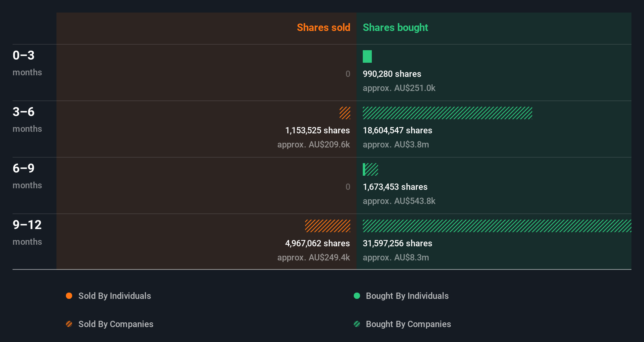This screenshot has width=644, height=342.
Task: Click the 31,597,256 shares value
Action: 397,243
